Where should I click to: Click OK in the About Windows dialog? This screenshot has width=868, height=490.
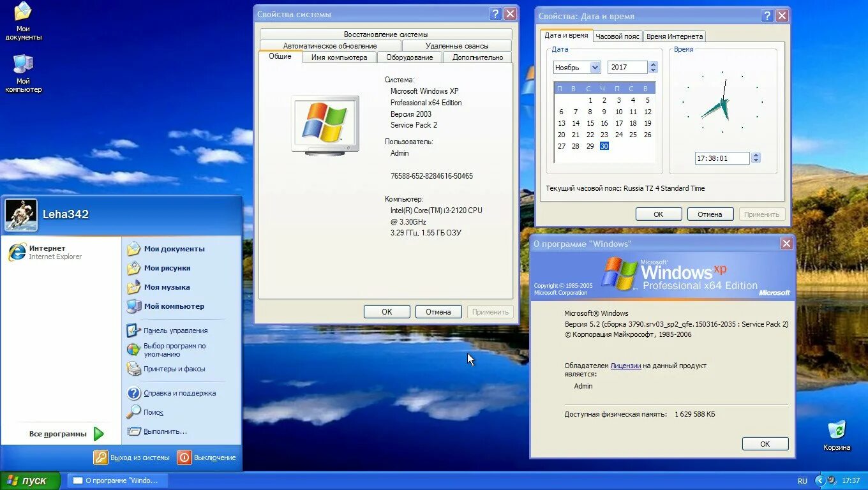(x=765, y=443)
